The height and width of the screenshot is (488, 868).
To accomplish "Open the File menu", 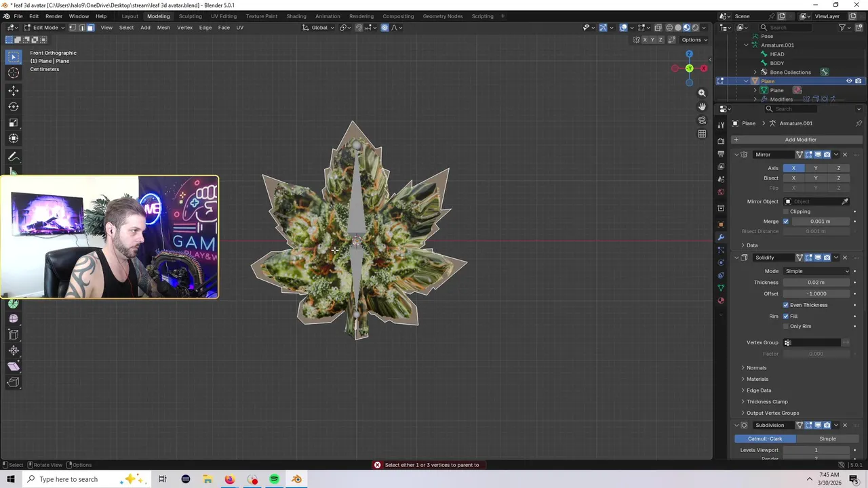I will 18,16.
